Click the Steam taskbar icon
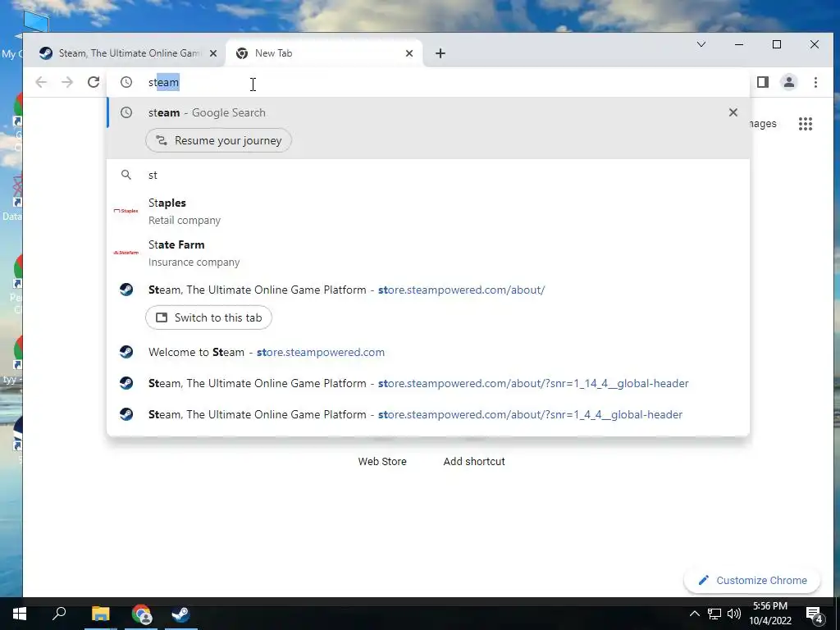Viewport: 840px width, 630px height. pos(181,614)
